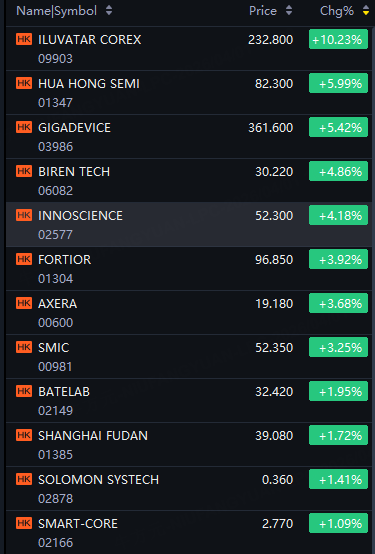Click HK badge next to GIGADEVICE
Image resolution: width=375 pixels, height=554 pixels.
point(24,127)
